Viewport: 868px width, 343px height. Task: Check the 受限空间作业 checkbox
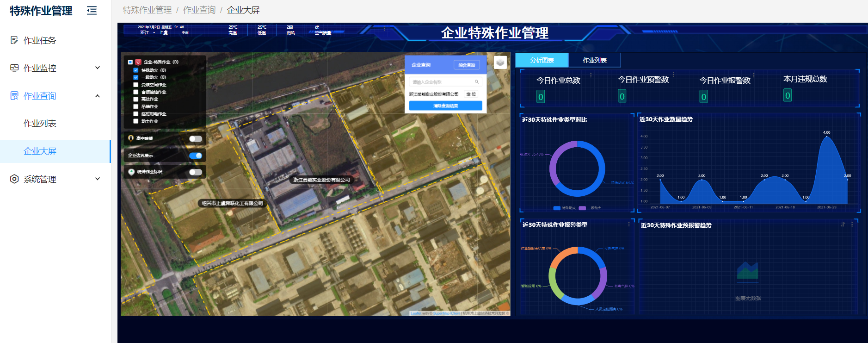136,85
